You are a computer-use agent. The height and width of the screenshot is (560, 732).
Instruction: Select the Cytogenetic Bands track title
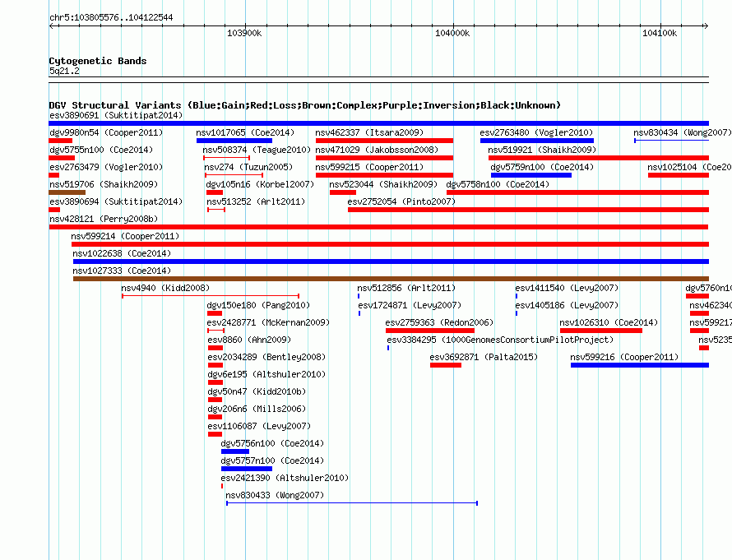(x=98, y=61)
